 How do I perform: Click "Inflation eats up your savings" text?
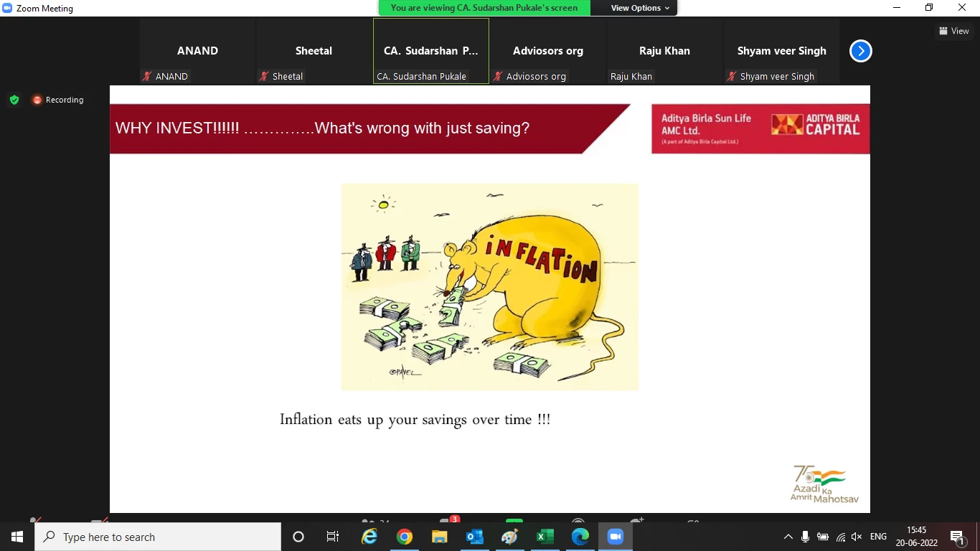pos(415,420)
